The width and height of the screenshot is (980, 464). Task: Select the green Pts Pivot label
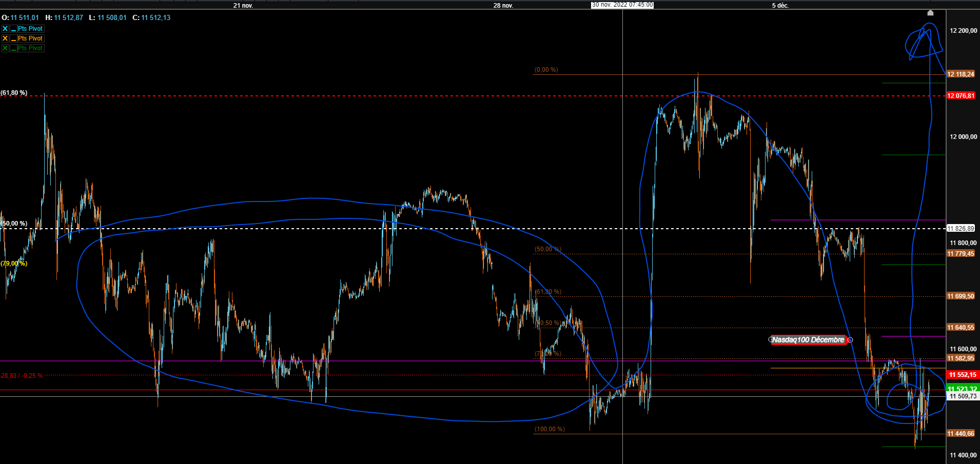click(30, 48)
